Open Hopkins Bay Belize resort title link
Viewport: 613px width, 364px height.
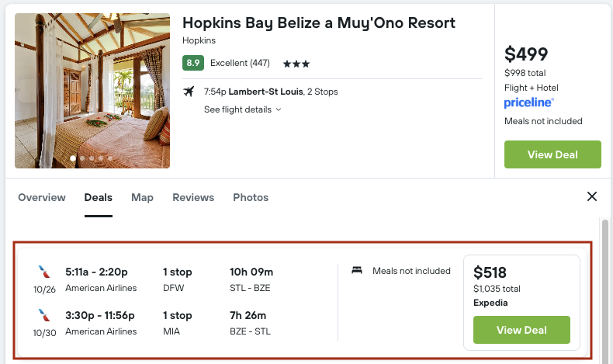(319, 23)
